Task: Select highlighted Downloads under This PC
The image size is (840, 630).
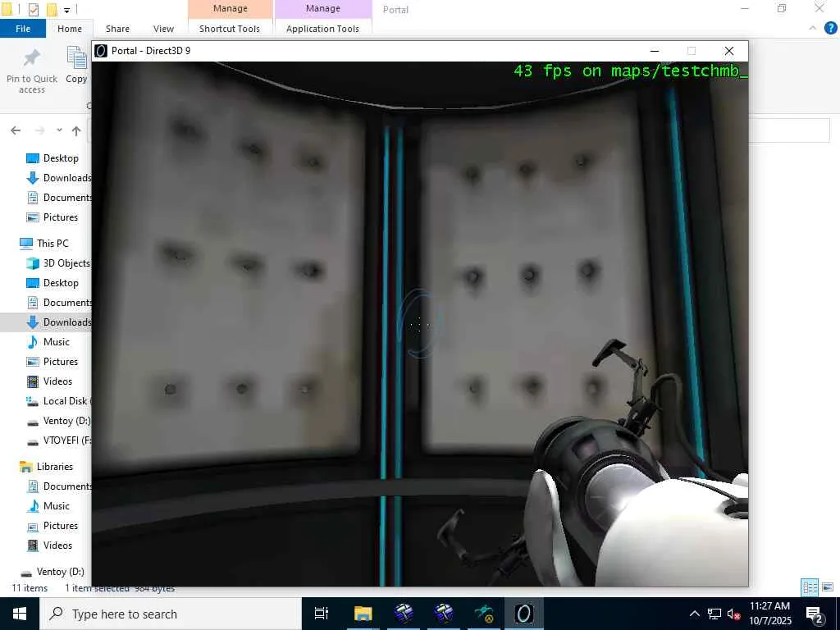Action: (67, 322)
